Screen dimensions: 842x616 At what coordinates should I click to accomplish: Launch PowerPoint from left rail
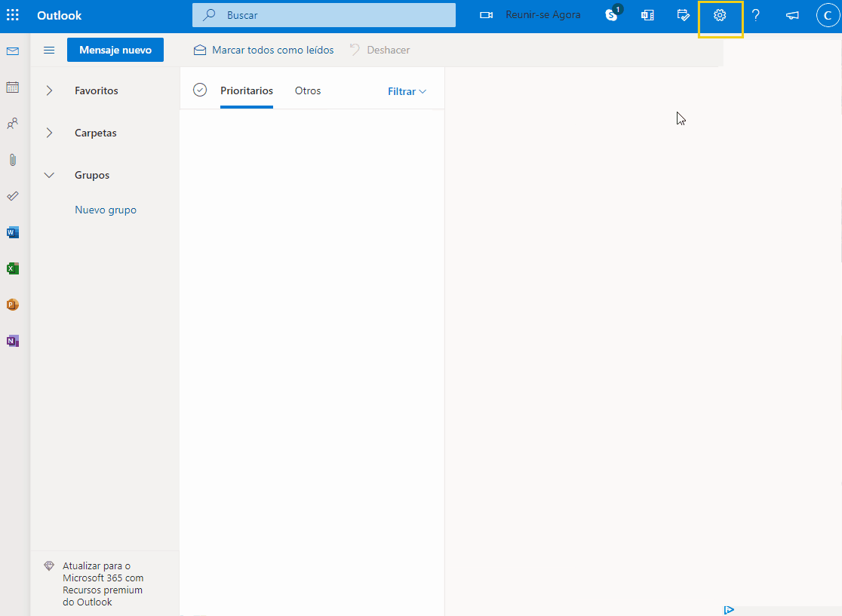13,305
